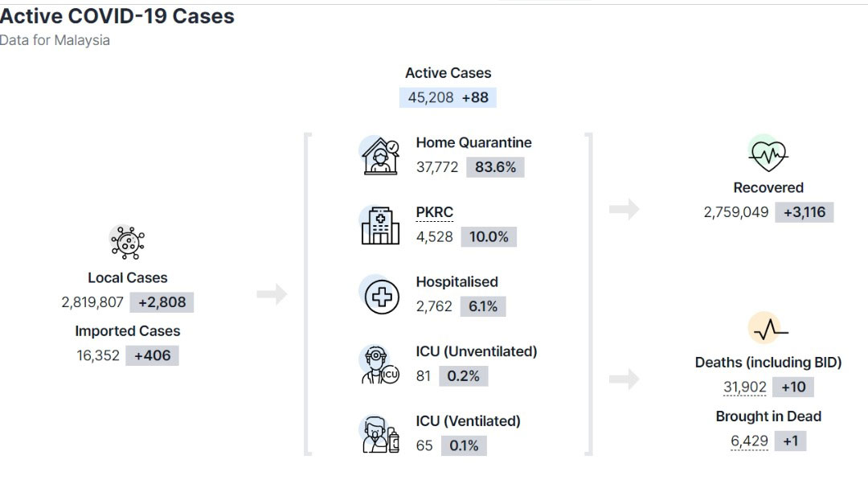Click the ICU Unventilated doctor icon
The image size is (868, 484).
click(x=379, y=364)
